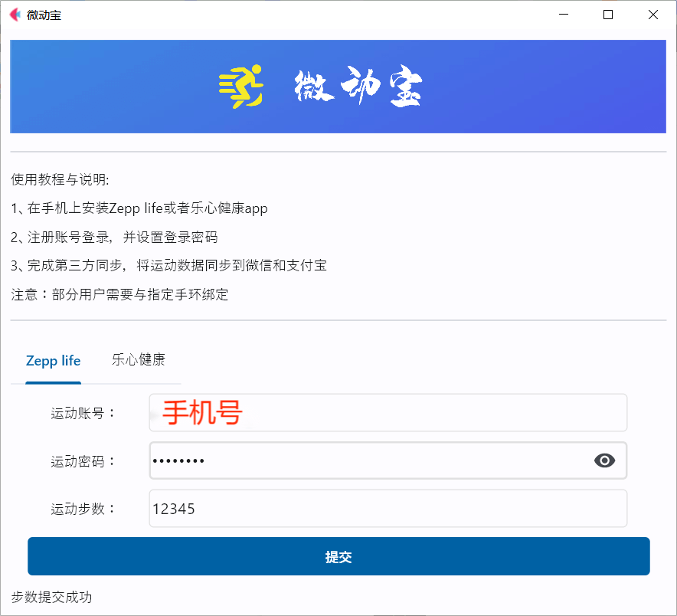The width and height of the screenshot is (677, 616).
Task: Focus the 运动密码 password field
Action: pyautogui.click(x=388, y=460)
